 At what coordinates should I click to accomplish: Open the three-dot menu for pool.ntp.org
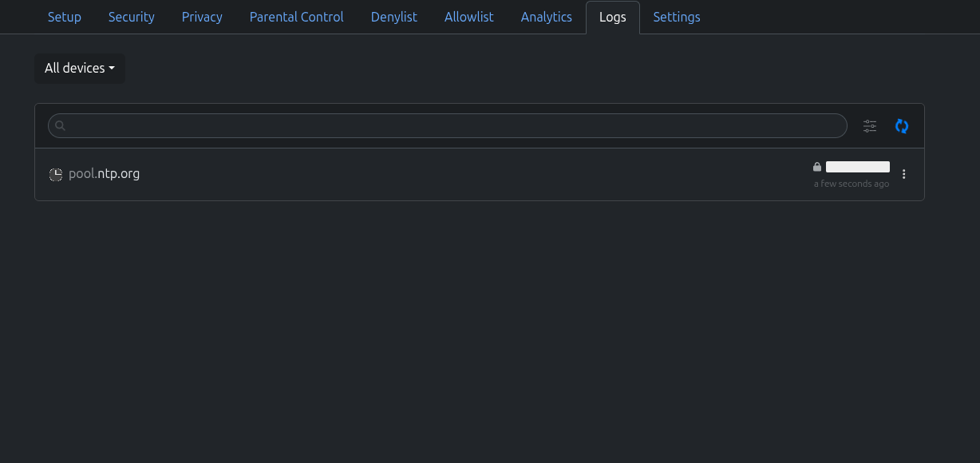[x=904, y=174]
